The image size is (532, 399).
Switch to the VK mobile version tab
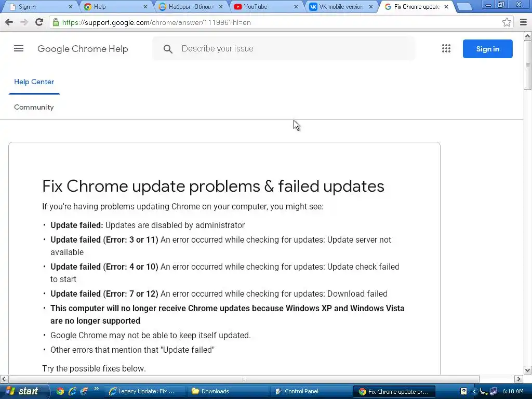click(341, 7)
